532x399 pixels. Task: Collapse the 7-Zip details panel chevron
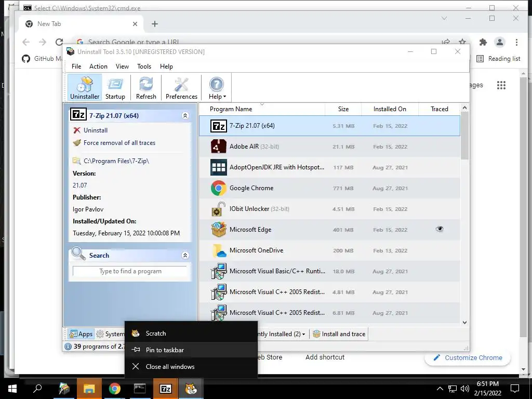(185, 116)
